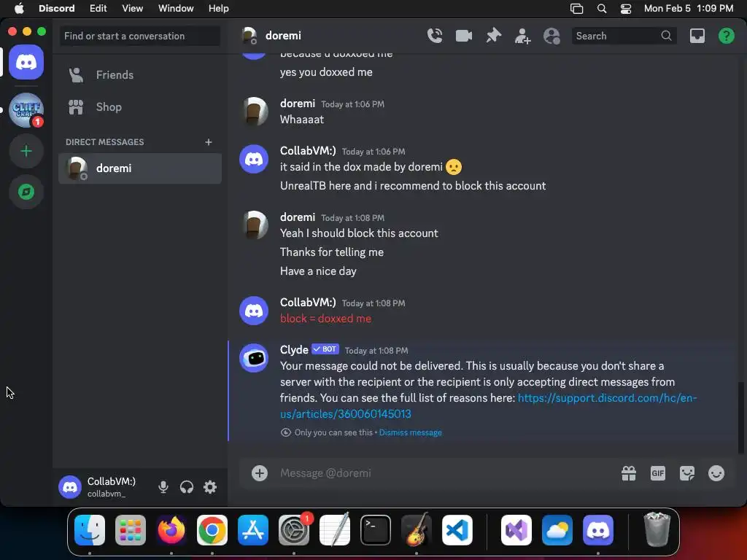Screen dimensions: 747x560
Task: Click doremi avatar on Whaaaat message
Action: point(254,112)
